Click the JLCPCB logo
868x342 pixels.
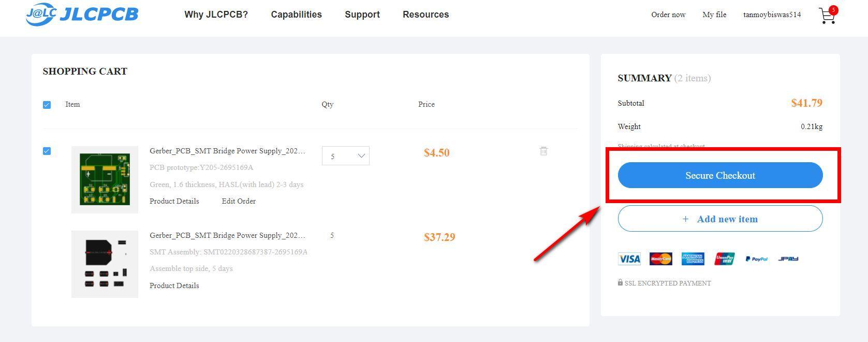[x=82, y=14]
